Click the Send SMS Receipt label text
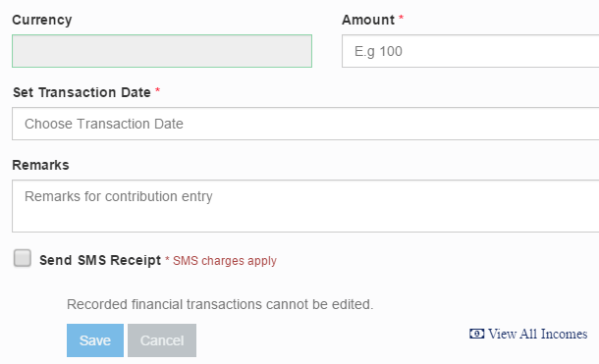599x364 pixels. pyautogui.click(x=100, y=260)
